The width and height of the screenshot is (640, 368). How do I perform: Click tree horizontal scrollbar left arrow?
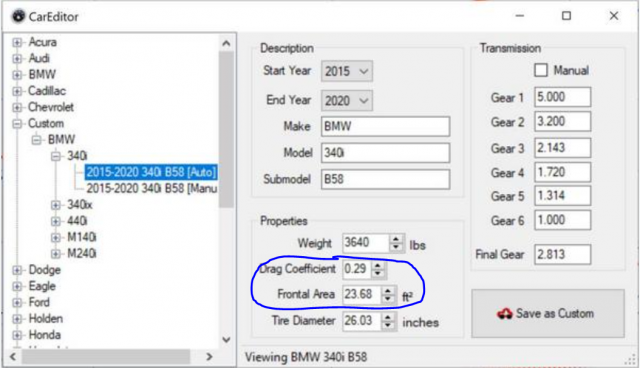pyautogui.click(x=13, y=357)
